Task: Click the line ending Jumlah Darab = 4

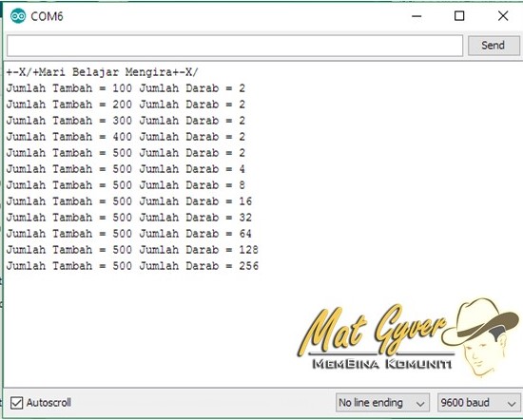Action: pyautogui.click(x=126, y=169)
